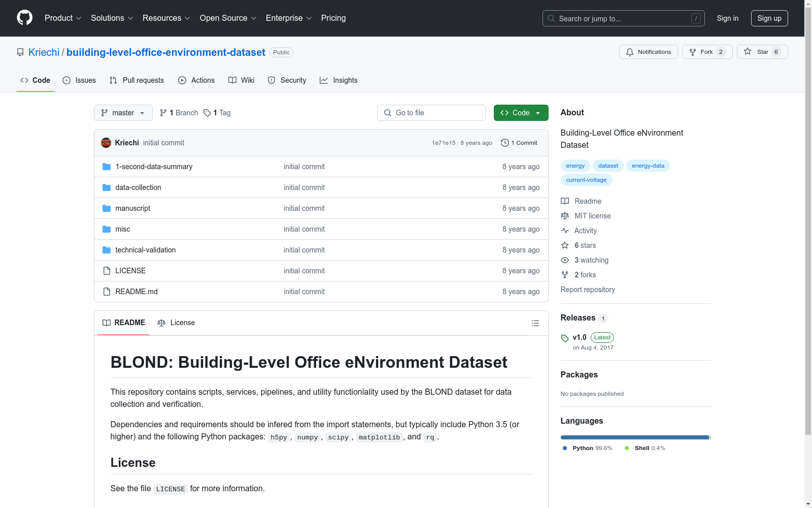Click the Python language bar segment
The width and height of the screenshot is (812, 508).
point(635,437)
